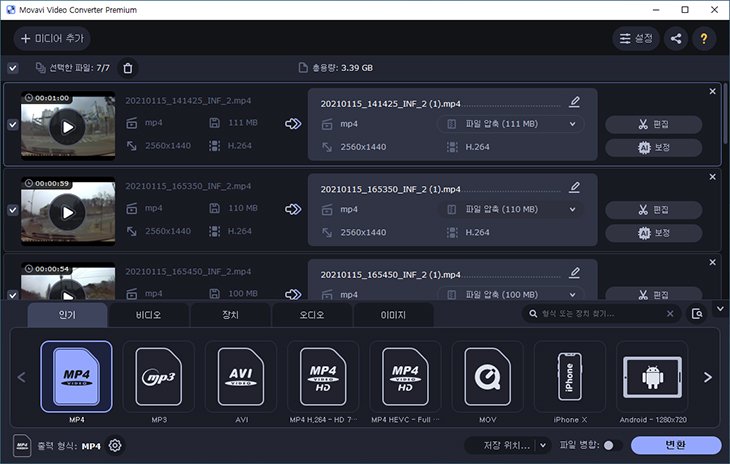
Task: Select the Android 1280x720 preset
Action: coord(652,377)
